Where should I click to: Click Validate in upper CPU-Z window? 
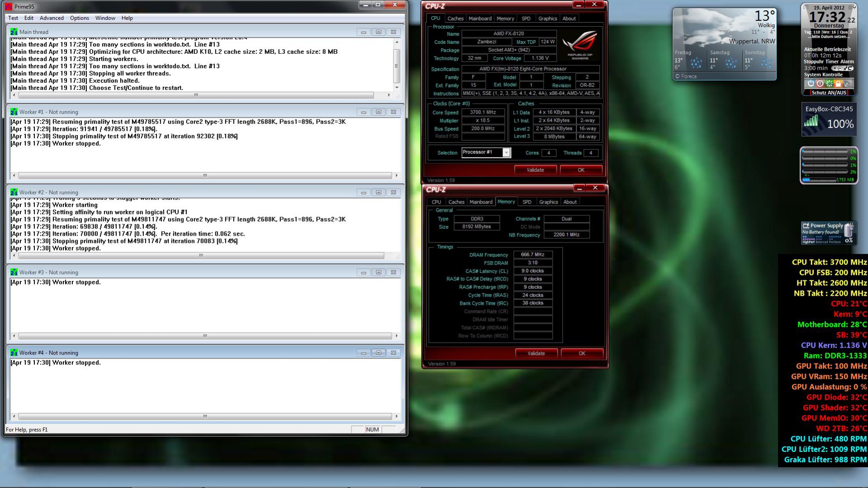click(x=536, y=170)
